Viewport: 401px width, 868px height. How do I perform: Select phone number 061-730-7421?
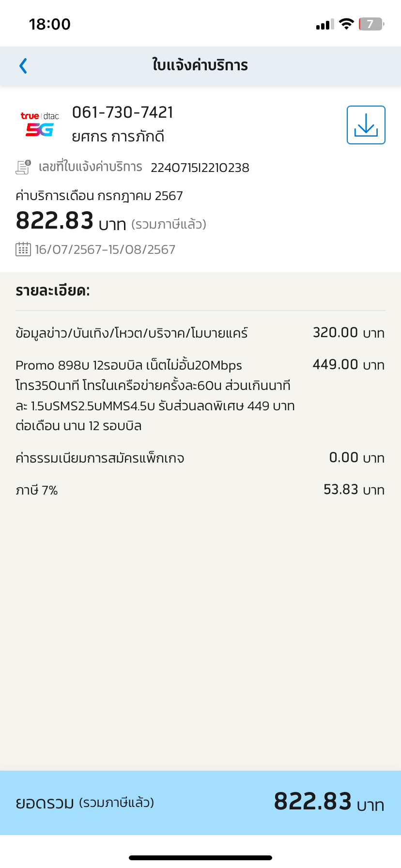click(123, 112)
